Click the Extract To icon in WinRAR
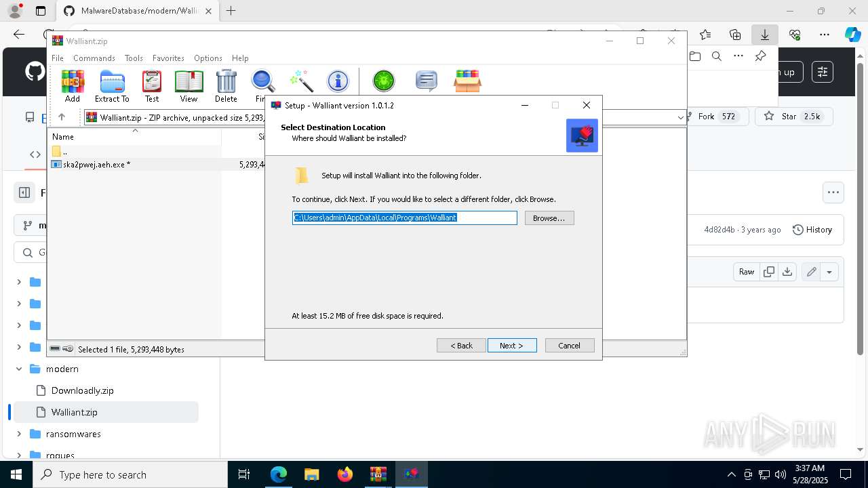 point(112,86)
